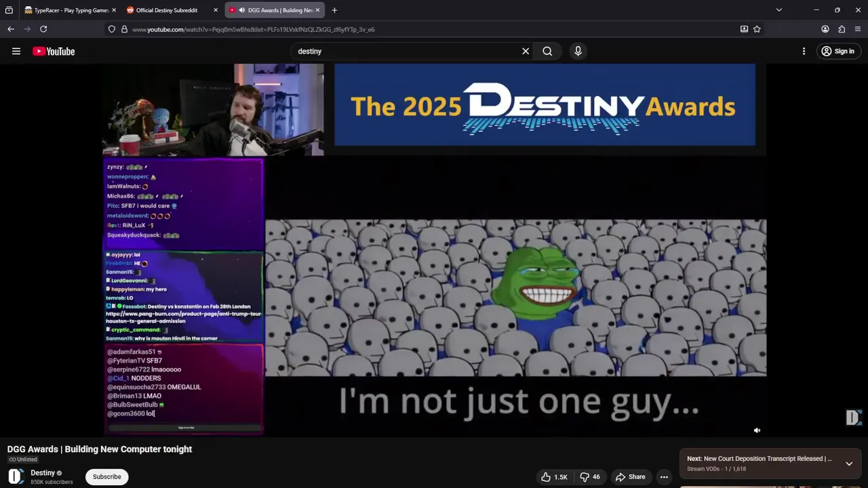Unmute the video via speaker icon
This screenshot has height=488, width=868.
pyautogui.click(x=757, y=430)
